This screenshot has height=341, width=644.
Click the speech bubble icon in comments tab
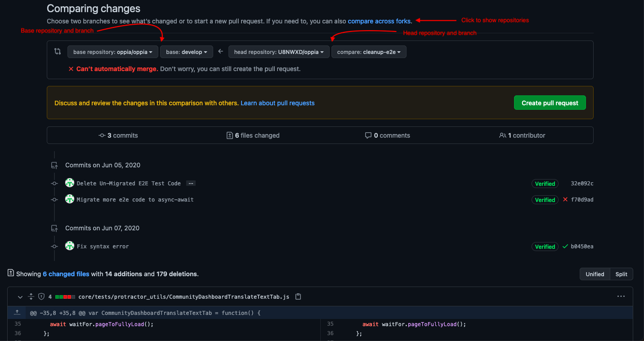[x=368, y=135]
